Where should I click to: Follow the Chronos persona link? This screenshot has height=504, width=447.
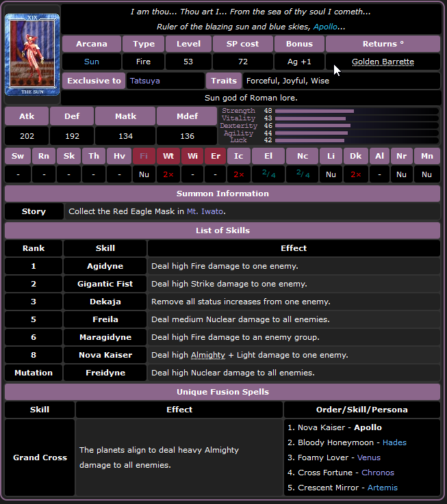[x=378, y=473]
